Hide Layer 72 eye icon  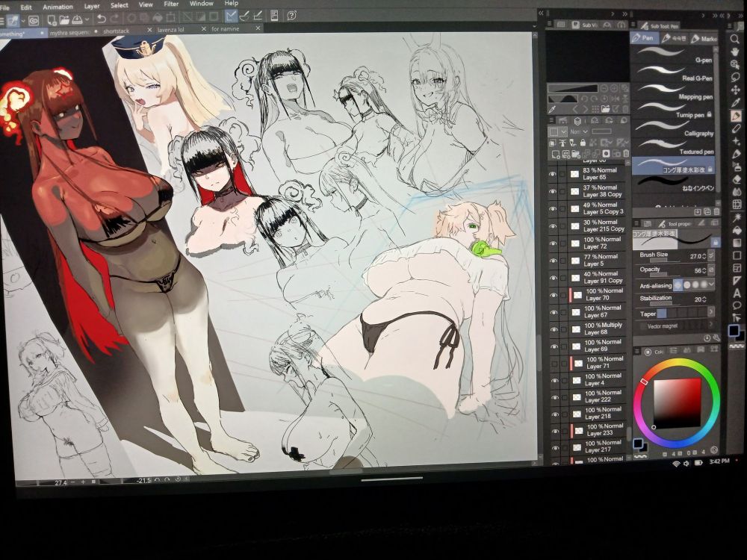[553, 243]
